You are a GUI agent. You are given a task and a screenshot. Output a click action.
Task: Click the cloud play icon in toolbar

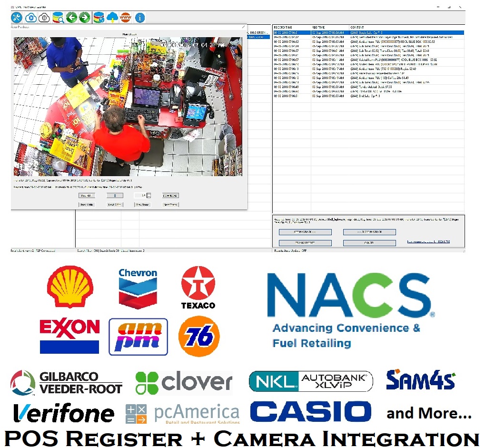[30, 18]
